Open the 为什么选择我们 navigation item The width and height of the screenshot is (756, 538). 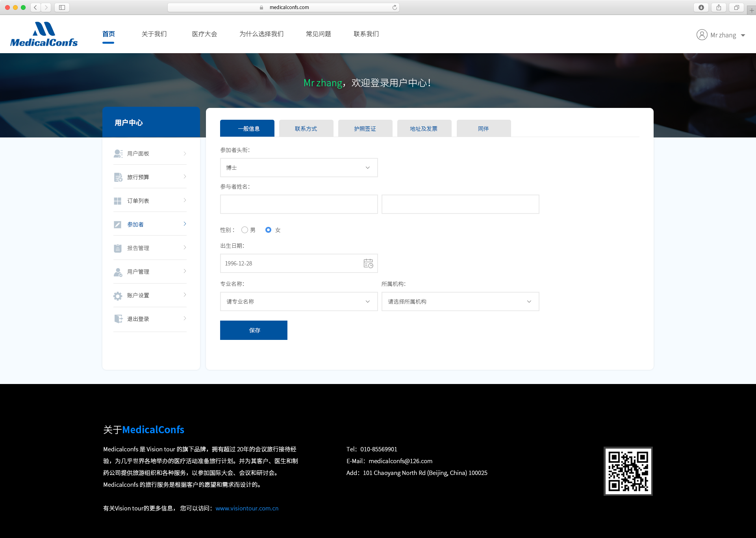click(261, 34)
